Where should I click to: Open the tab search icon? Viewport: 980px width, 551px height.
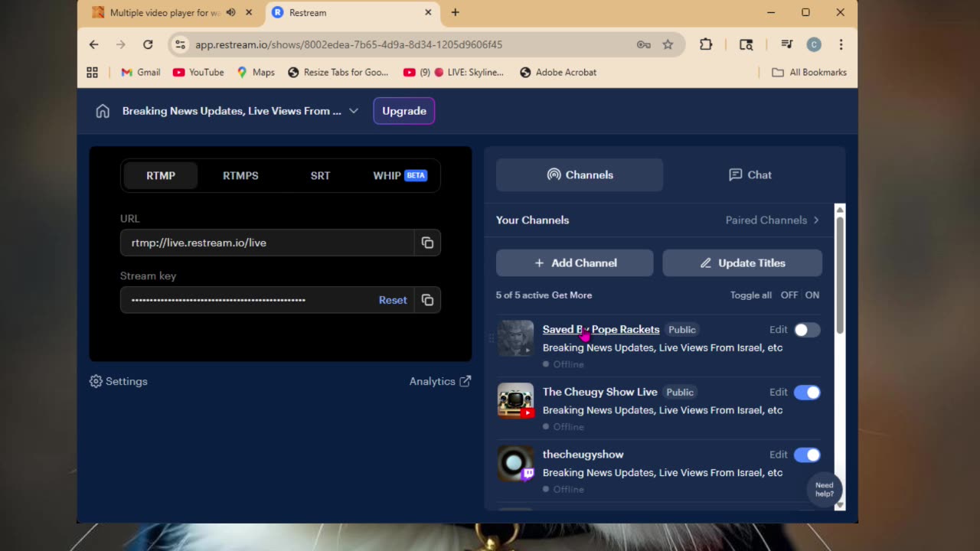tap(746, 44)
